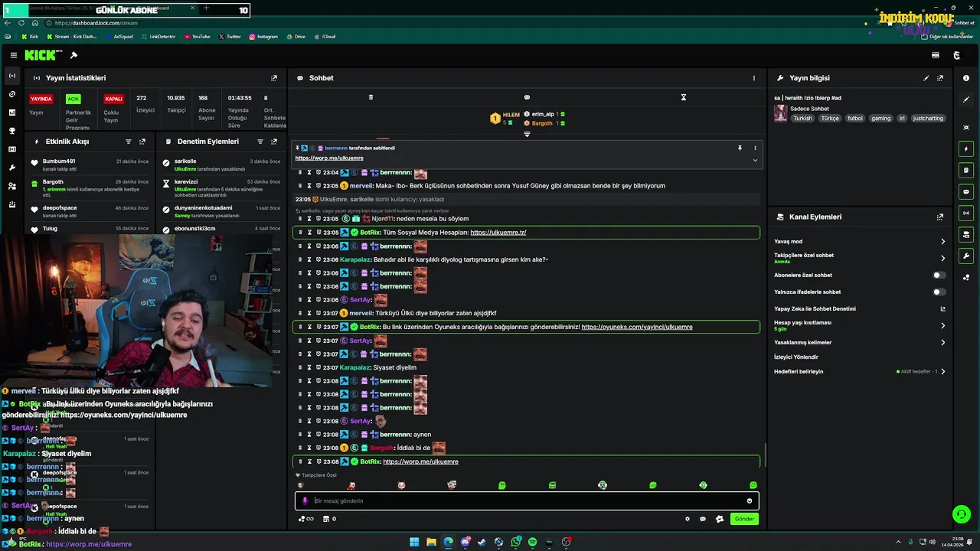980x551 pixels.
Task: Click the info icon in right sidebar
Action: tap(966, 78)
